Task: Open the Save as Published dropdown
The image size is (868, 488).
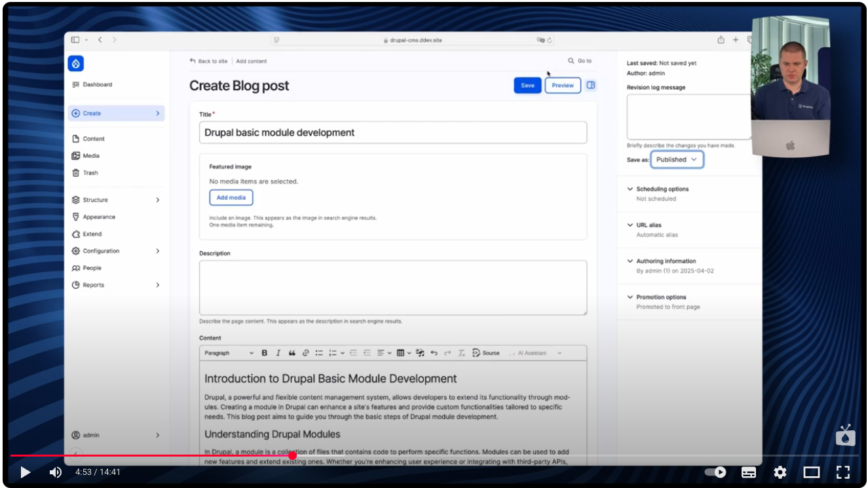Action: pos(677,159)
